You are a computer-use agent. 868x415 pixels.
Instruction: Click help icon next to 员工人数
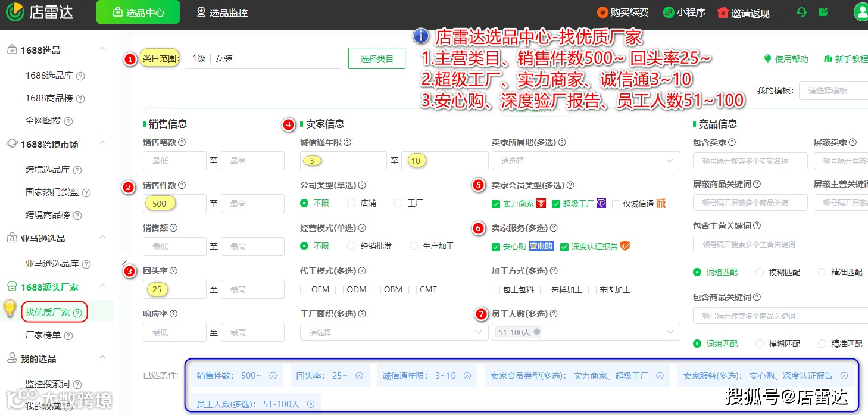tap(554, 314)
